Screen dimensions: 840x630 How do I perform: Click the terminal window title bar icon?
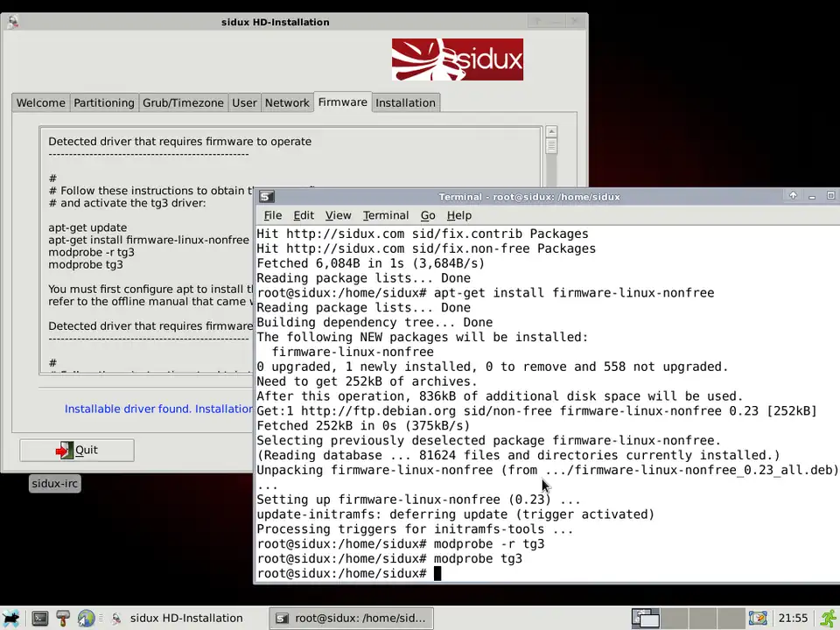click(x=267, y=197)
